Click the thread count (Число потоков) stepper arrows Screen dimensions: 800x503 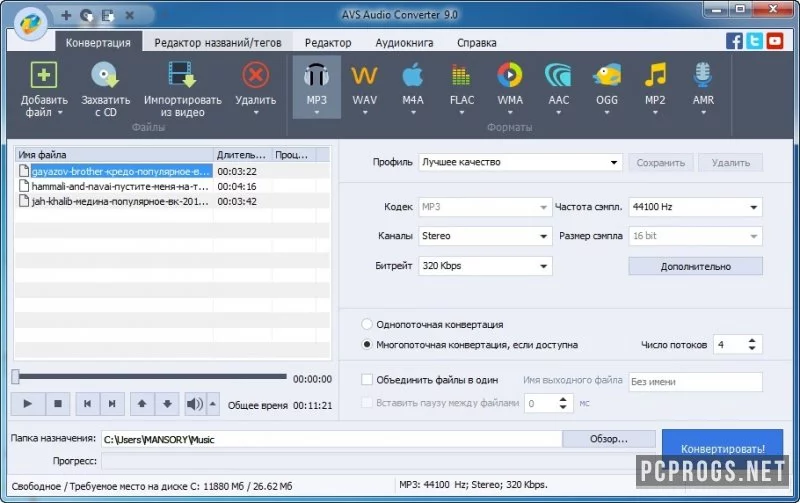[x=752, y=344]
